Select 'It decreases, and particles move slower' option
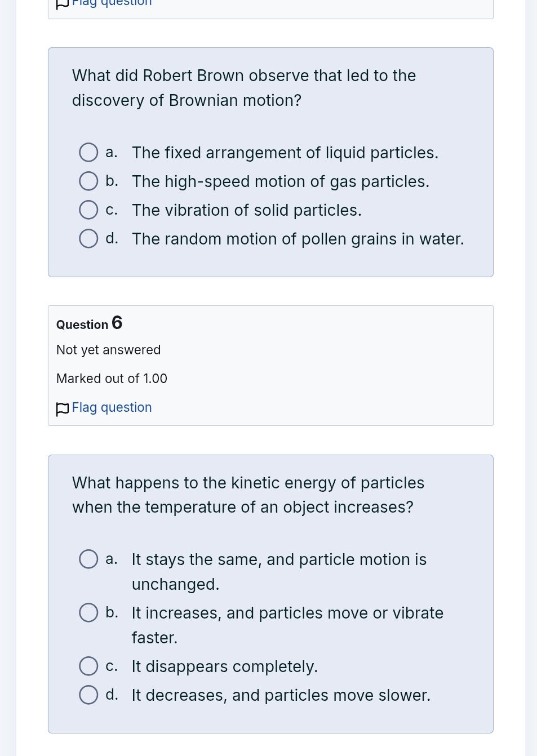Viewport: 537px width, 756px height. pos(88,695)
